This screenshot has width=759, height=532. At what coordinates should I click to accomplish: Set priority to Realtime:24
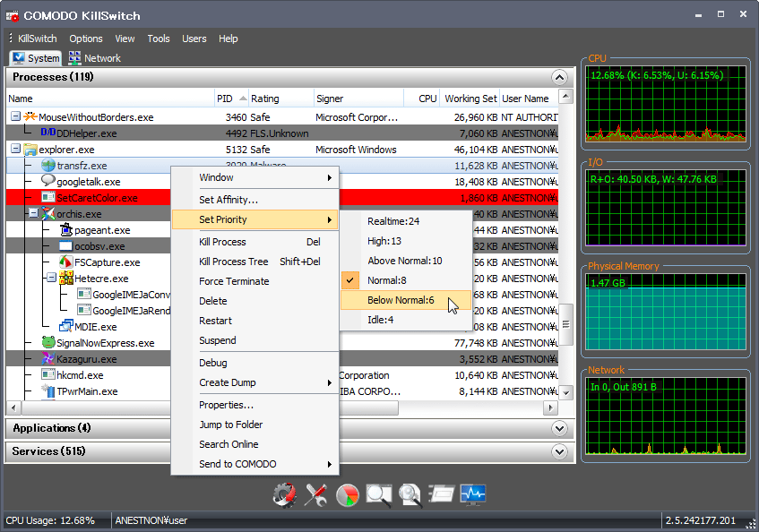(x=406, y=221)
